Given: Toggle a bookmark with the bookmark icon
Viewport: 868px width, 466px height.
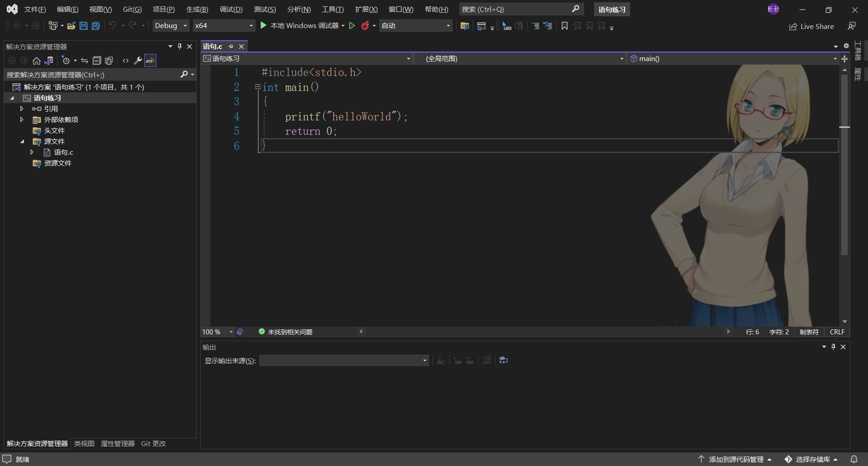Looking at the screenshot, I should [x=564, y=26].
